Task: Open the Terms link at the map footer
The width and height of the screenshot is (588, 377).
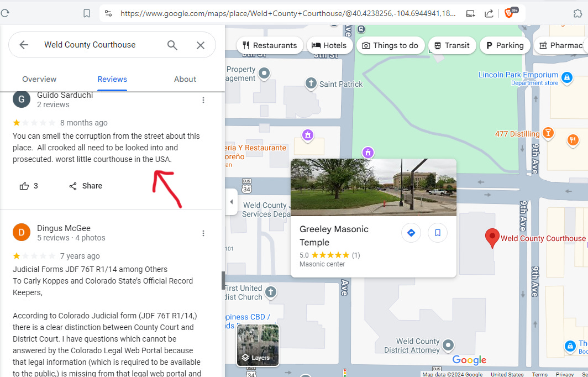Action: (x=539, y=374)
